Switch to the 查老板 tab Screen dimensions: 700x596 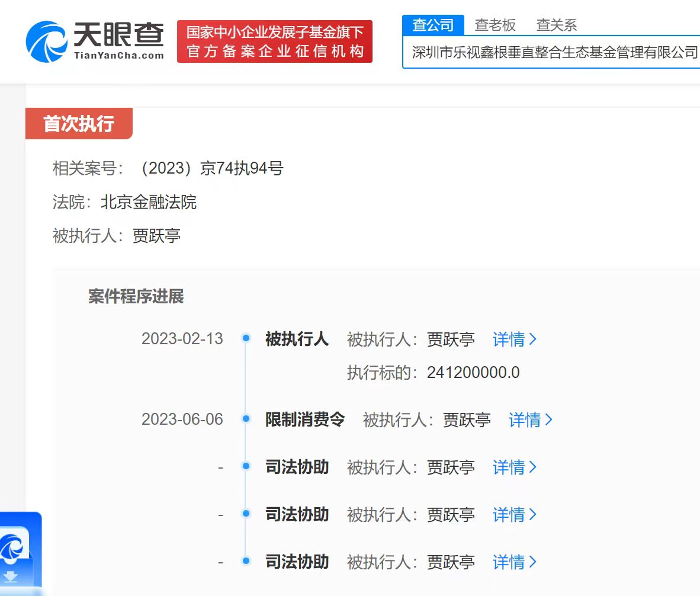495,25
